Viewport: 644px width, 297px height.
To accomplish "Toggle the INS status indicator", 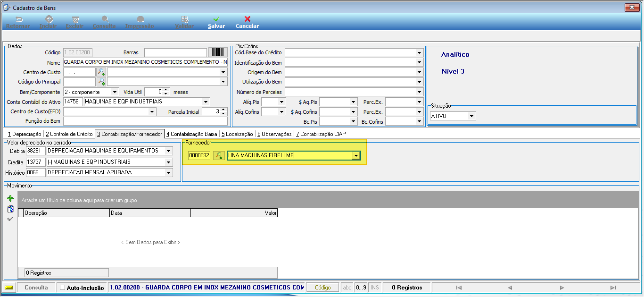I will point(374,288).
